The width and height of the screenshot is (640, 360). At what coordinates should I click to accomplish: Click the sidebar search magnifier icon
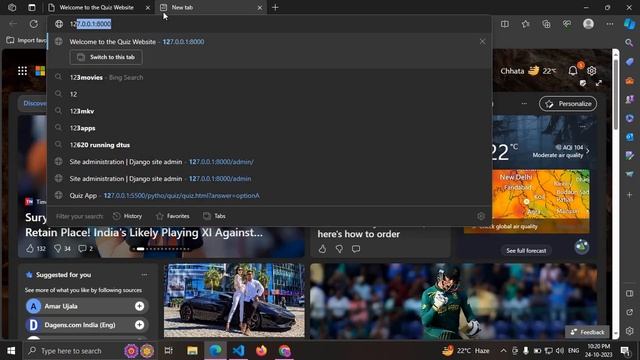(629, 42)
